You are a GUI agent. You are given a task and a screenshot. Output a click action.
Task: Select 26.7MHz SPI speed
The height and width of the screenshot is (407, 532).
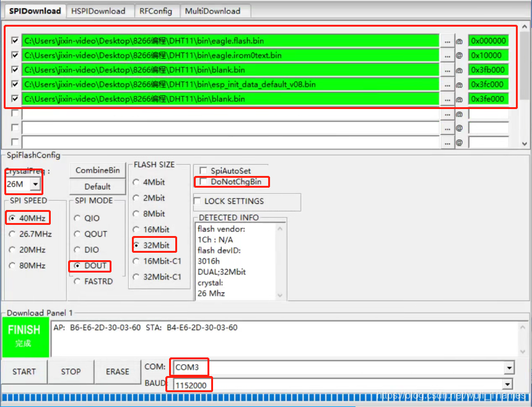coord(30,234)
